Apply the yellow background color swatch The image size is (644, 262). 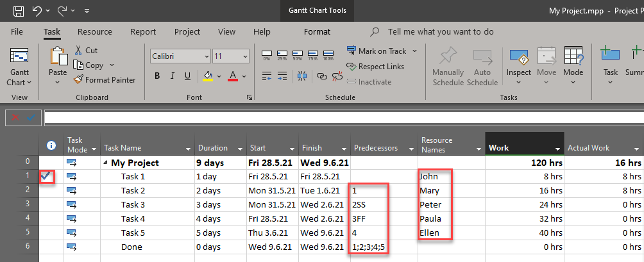[x=208, y=77]
